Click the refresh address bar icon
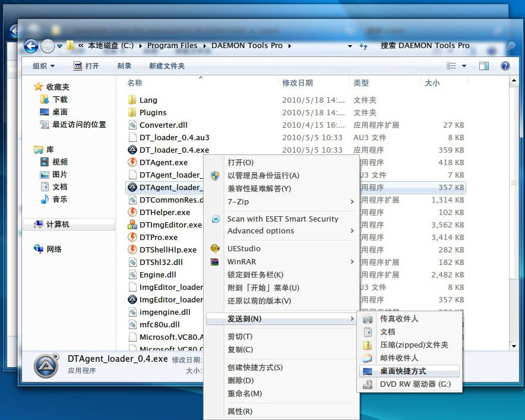Viewport: 525px width, 420px height. (x=363, y=46)
